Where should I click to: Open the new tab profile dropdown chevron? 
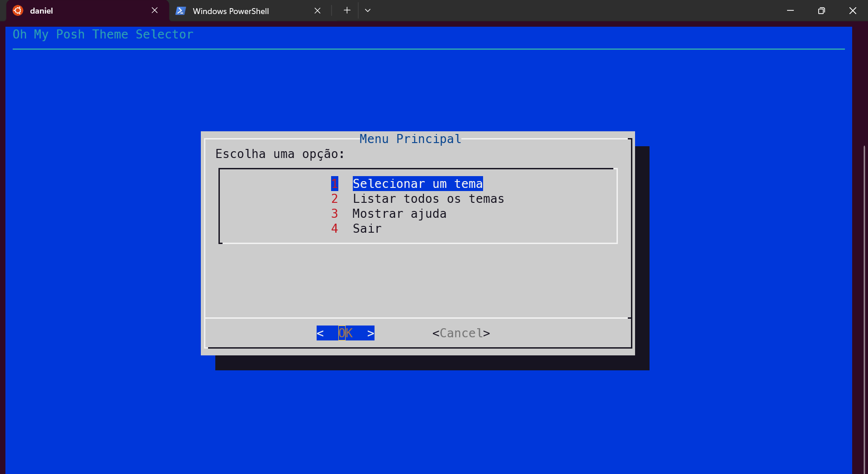point(368,10)
